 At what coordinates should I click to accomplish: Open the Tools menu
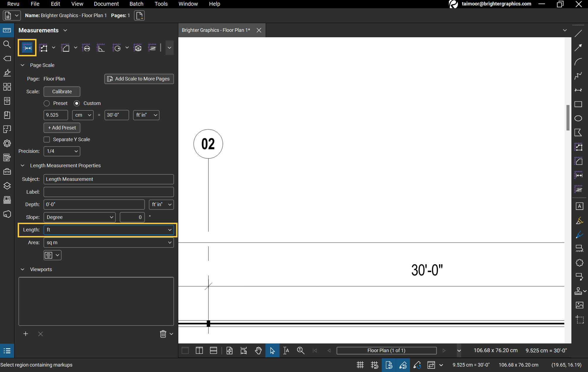pos(161,4)
